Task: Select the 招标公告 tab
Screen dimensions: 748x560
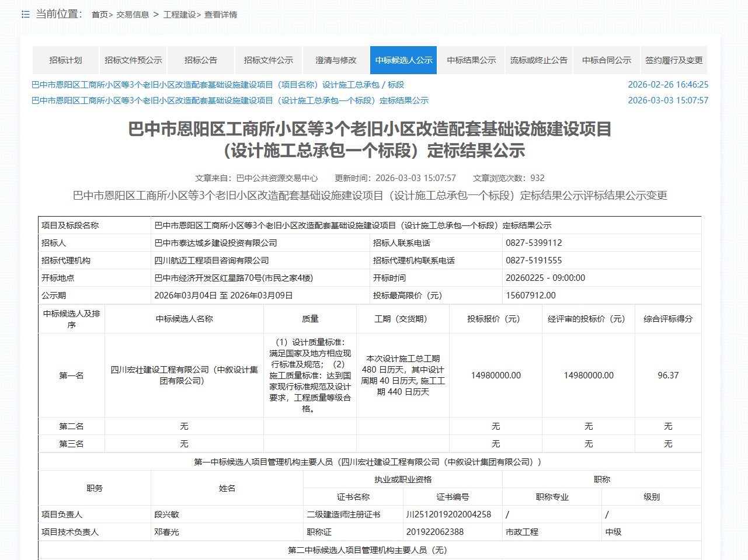Action: [x=201, y=60]
